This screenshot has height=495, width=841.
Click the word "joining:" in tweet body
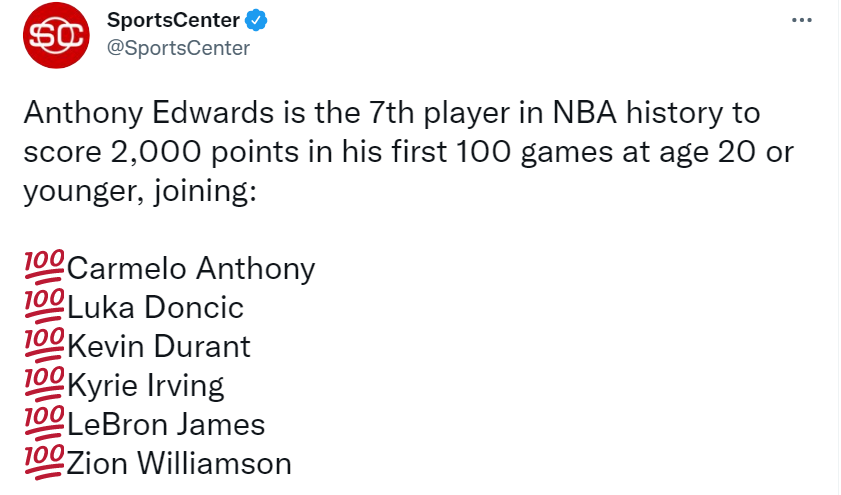(x=205, y=192)
